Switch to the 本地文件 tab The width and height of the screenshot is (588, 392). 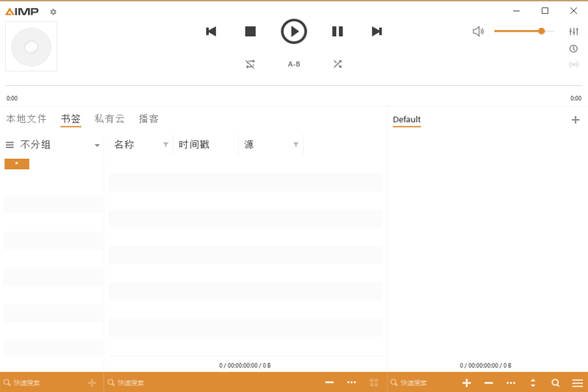26,119
